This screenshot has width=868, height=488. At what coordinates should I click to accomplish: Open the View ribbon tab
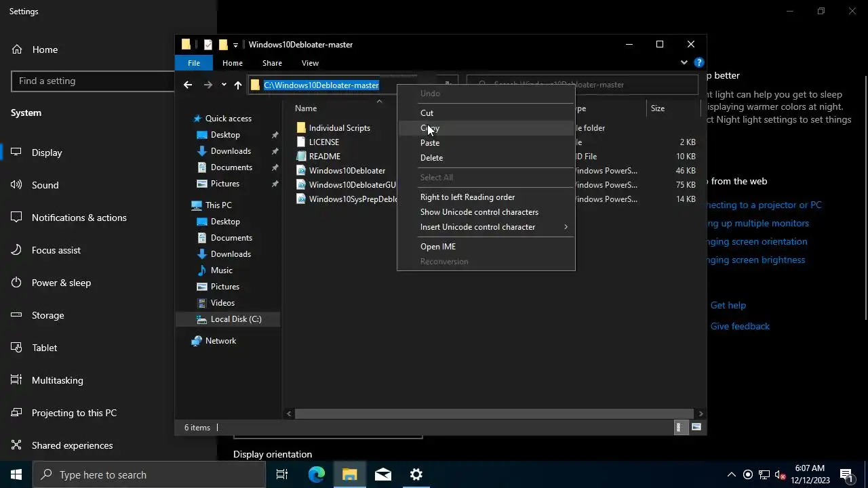[310, 63]
